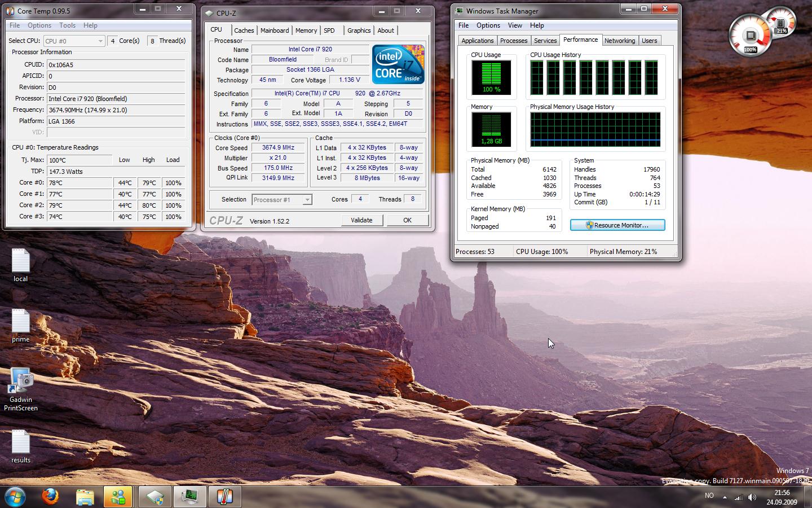This screenshot has height=508, width=812.
Task: Click the Physical Memory Usage History graph
Action: coord(595,129)
